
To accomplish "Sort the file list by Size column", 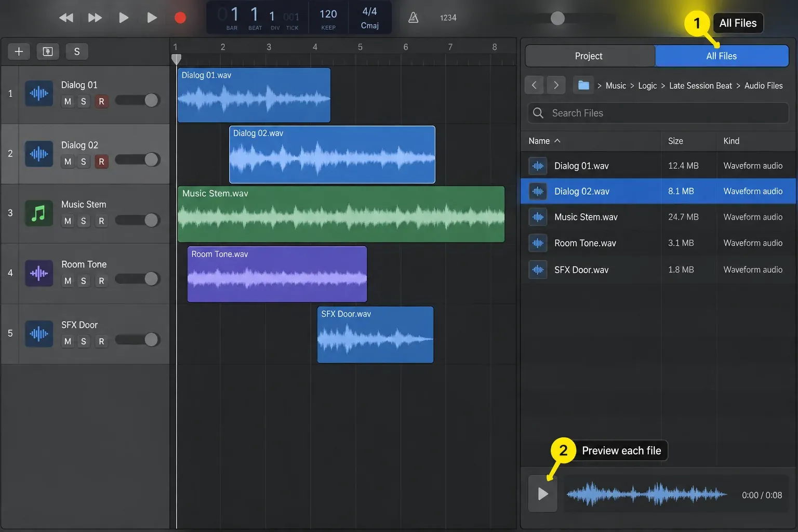I will pos(675,141).
